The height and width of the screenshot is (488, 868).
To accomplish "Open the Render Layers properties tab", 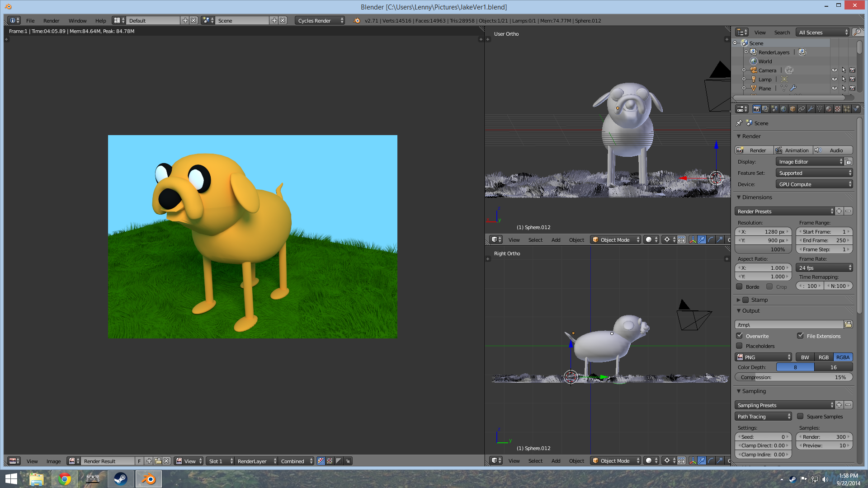I will (x=765, y=109).
